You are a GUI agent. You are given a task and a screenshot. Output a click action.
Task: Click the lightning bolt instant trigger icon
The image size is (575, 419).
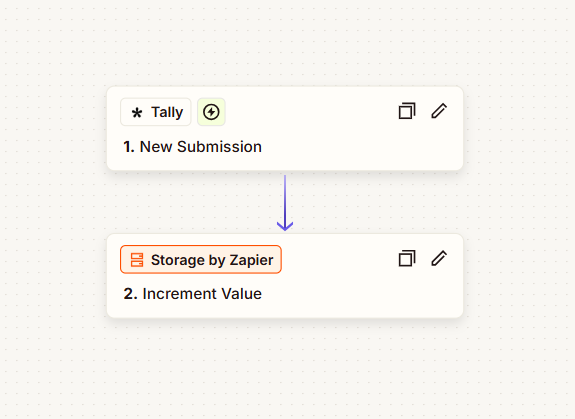tap(211, 112)
